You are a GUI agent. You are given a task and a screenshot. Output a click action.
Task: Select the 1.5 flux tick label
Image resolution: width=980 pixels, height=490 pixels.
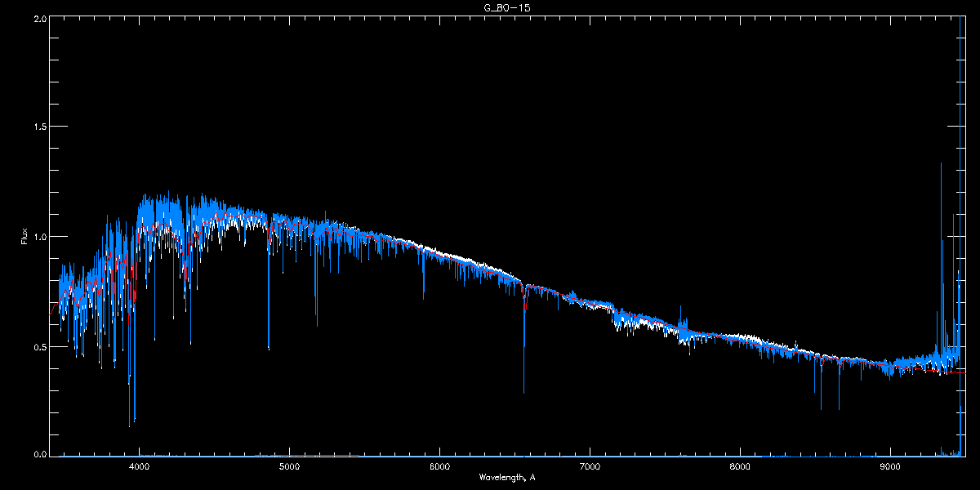tap(38, 127)
